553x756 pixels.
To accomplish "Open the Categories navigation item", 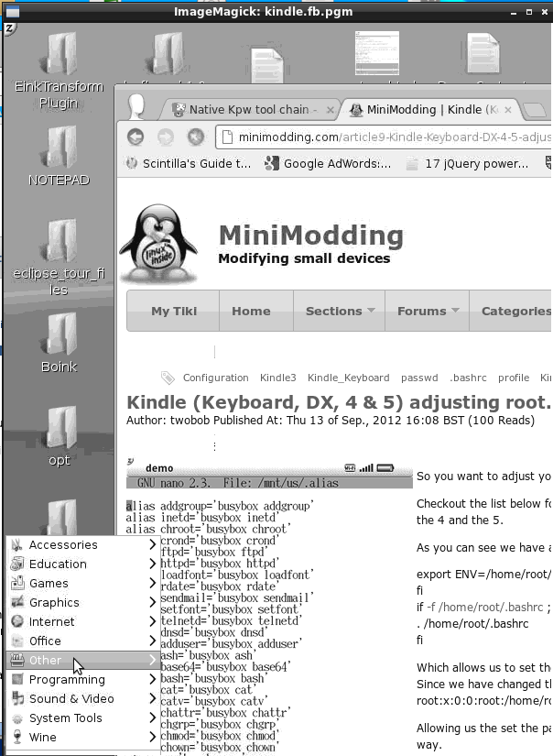I will click(x=512, y=311).
